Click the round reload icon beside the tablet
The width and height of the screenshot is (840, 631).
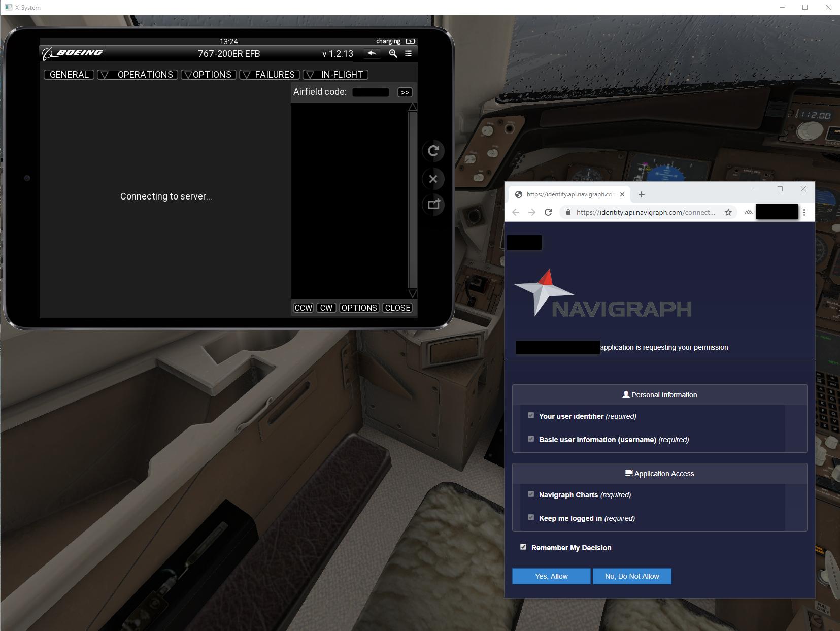point(433,151)
